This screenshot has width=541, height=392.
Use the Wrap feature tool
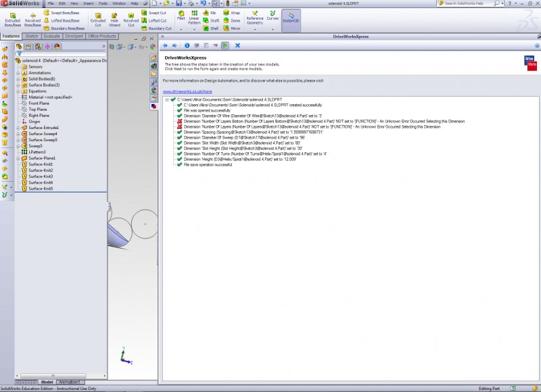pos(231,13)
